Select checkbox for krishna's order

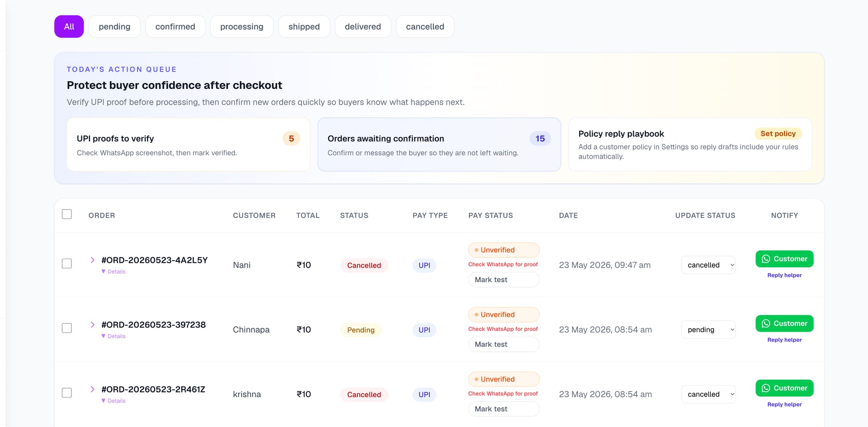[x=67, y=393]
